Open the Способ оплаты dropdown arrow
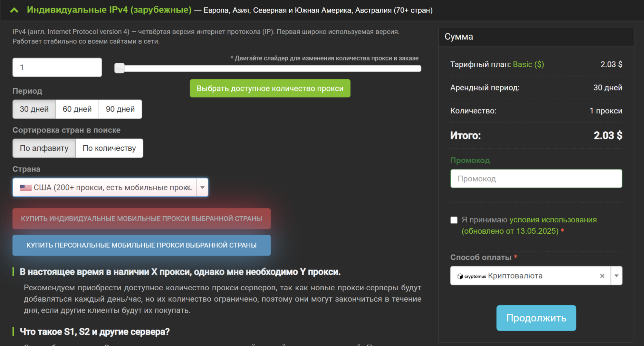 [x=616, y=276]
